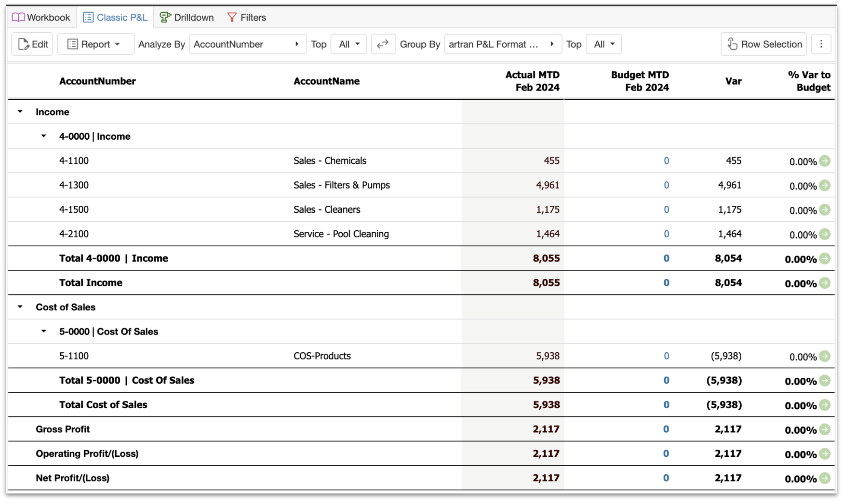848x504 pixels.
Task: Click the Row Selection button
Action: (764, 44)
